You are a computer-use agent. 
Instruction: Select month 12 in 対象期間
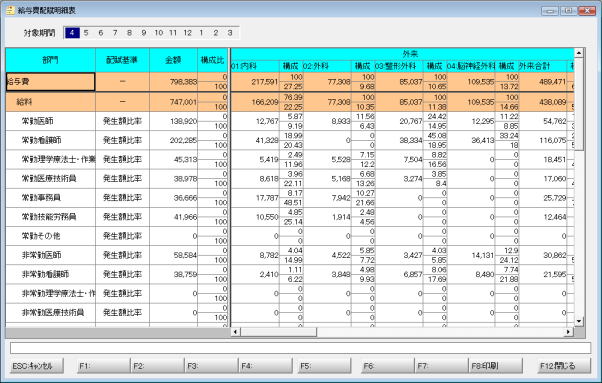(x=187, y=33)
